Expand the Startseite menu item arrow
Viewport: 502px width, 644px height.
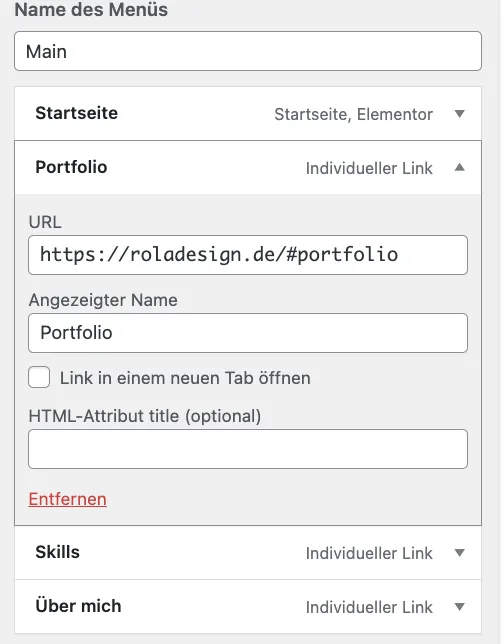coord(460,114)
